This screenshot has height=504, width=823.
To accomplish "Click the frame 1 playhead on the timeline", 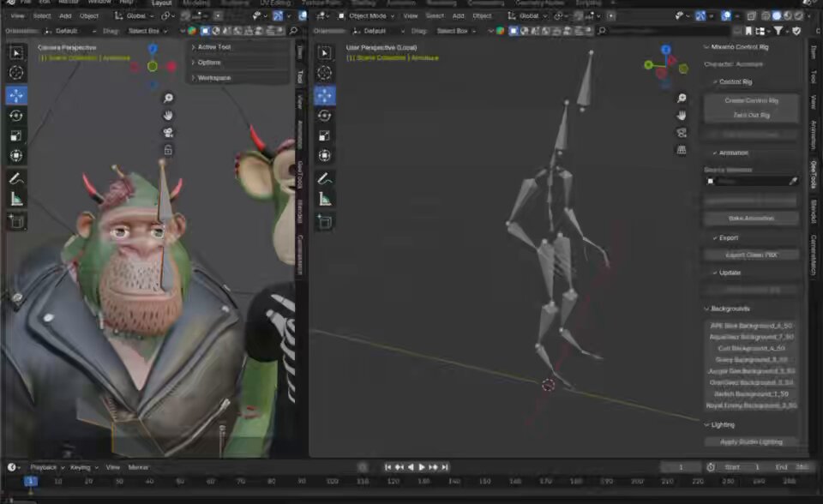I will coord(31,482).
